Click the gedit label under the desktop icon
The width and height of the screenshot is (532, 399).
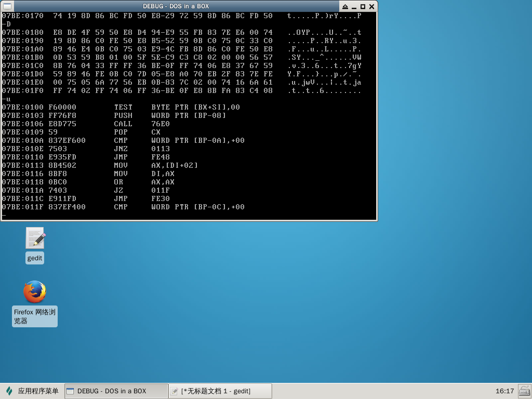click(35, 258)
